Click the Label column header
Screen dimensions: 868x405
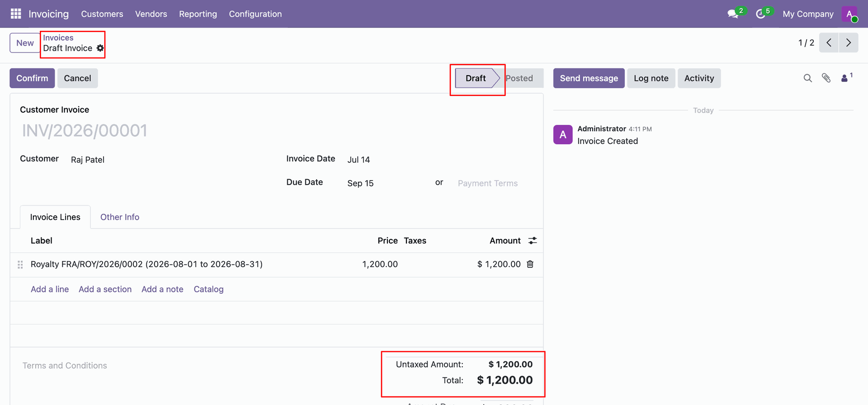(42, 241)
